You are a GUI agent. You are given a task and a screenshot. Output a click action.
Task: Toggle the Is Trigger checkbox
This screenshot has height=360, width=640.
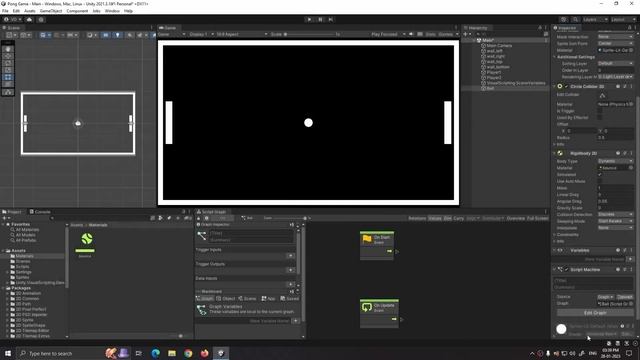600,111
